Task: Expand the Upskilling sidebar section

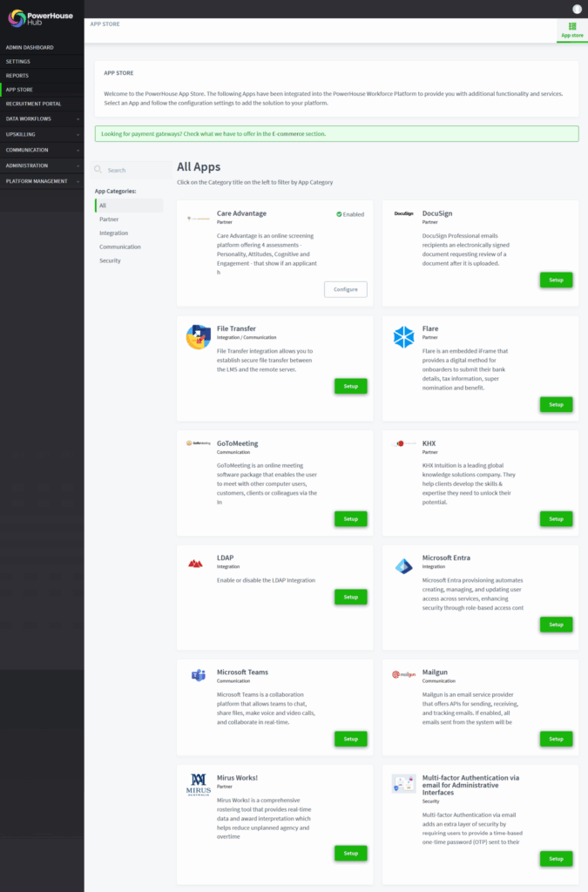Action: (x=42, y=134)
